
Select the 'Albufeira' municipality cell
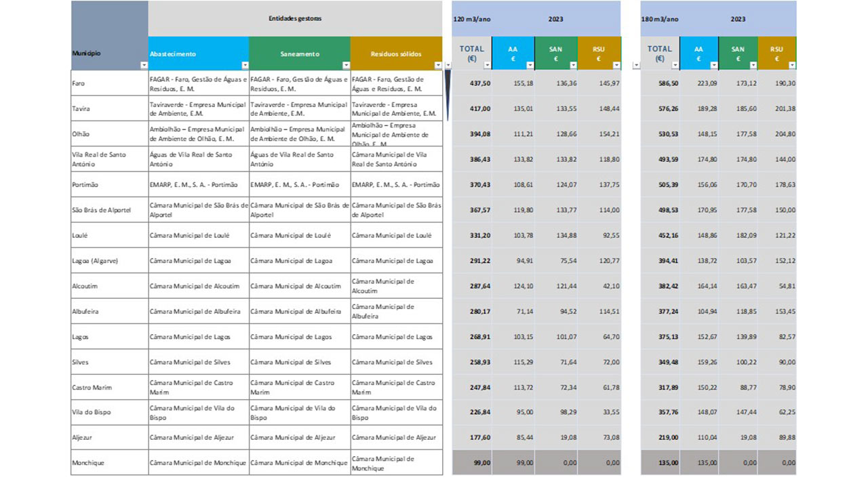[x=109, y=311]
